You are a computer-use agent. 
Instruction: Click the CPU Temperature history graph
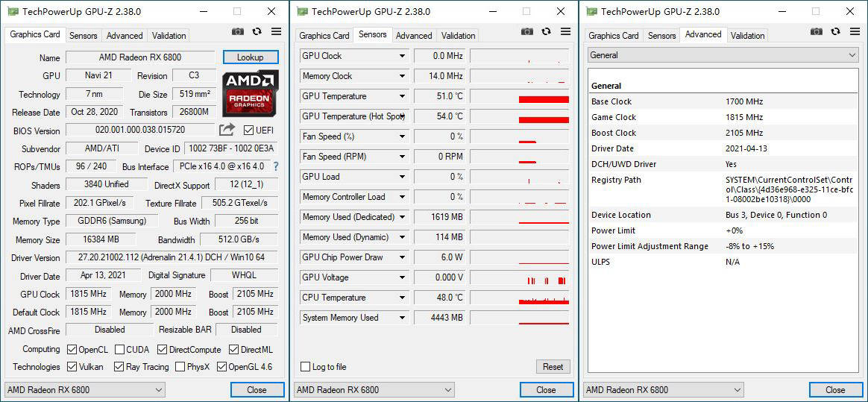pos(520,298)
